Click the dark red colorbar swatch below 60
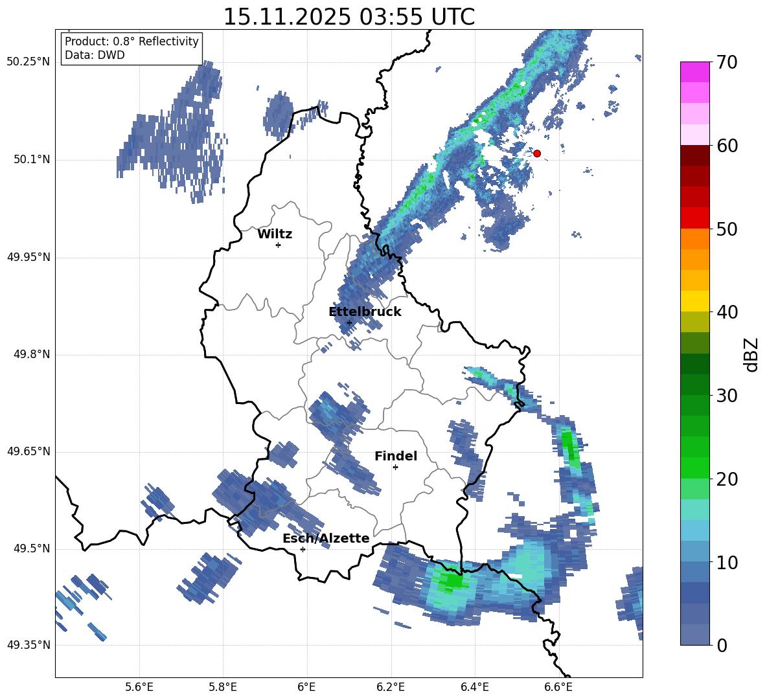Viewport: 767px width, 700px height. click(x=694, y=156)
